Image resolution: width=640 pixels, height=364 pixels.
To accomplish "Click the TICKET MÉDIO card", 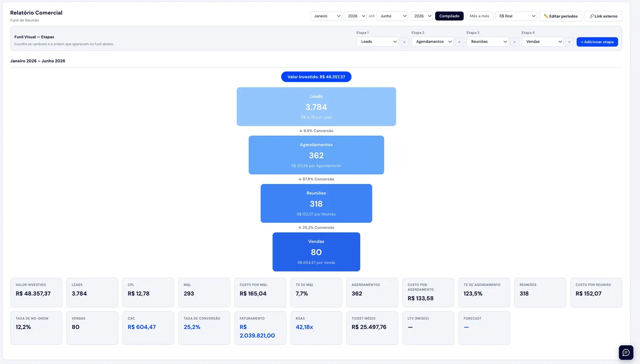I will (x=372, y=328).
